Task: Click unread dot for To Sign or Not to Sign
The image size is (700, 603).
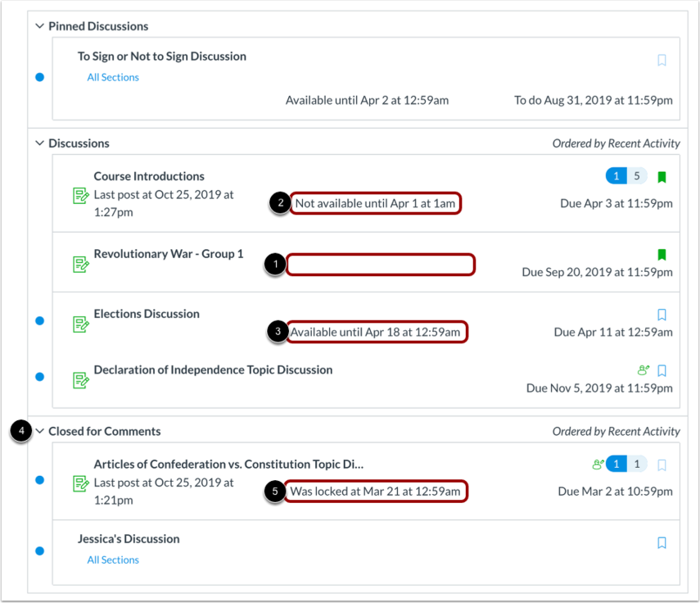Action: (40, 77)
